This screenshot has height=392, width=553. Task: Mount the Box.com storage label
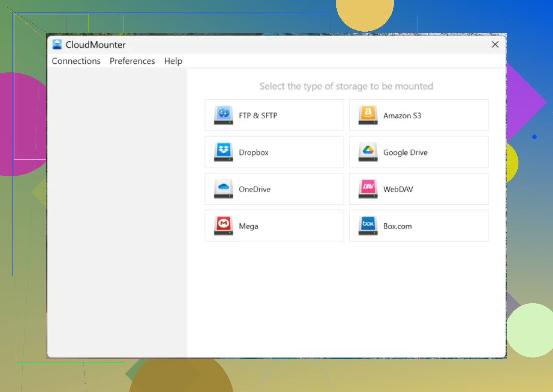pyautogui.click(x=397, y=226)
